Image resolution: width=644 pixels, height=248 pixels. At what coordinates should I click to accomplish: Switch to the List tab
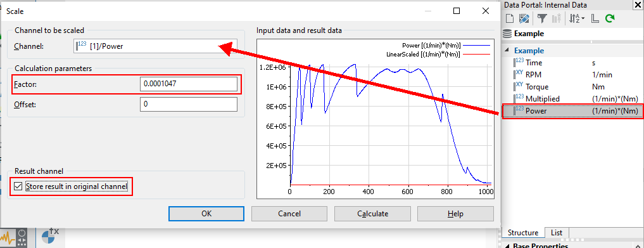pos(557,232)
